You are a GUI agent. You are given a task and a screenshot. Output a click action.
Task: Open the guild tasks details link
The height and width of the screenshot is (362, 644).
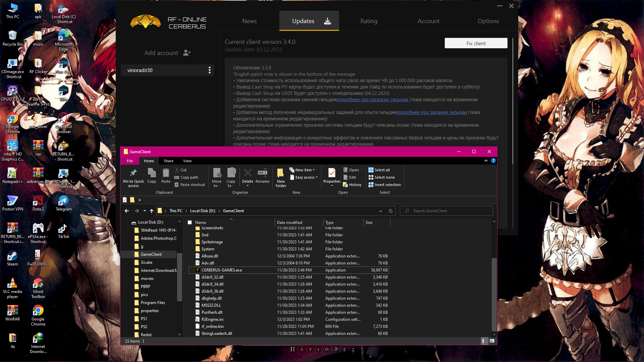click(x=431, y=112)
